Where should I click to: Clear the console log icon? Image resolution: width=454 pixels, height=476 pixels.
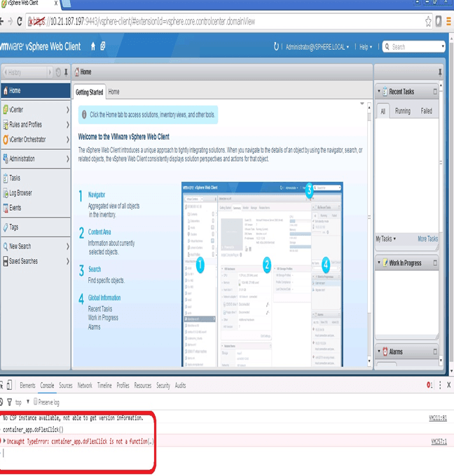click(x=1, y=402)
